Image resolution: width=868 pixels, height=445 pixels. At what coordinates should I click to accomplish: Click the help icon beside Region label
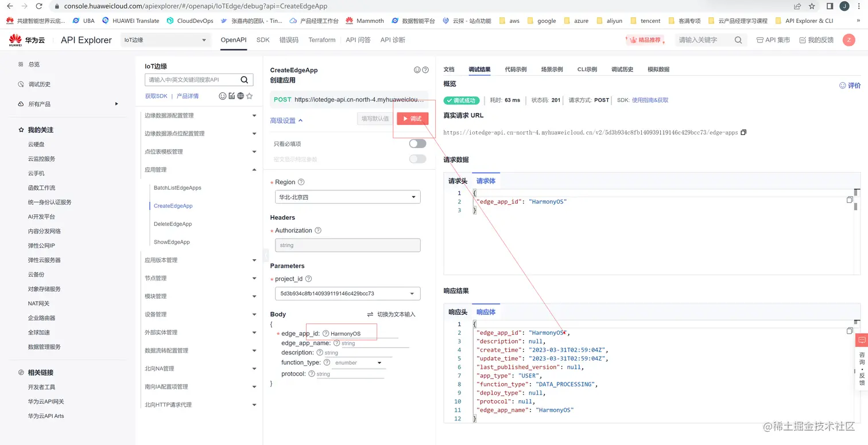(301, 182)
